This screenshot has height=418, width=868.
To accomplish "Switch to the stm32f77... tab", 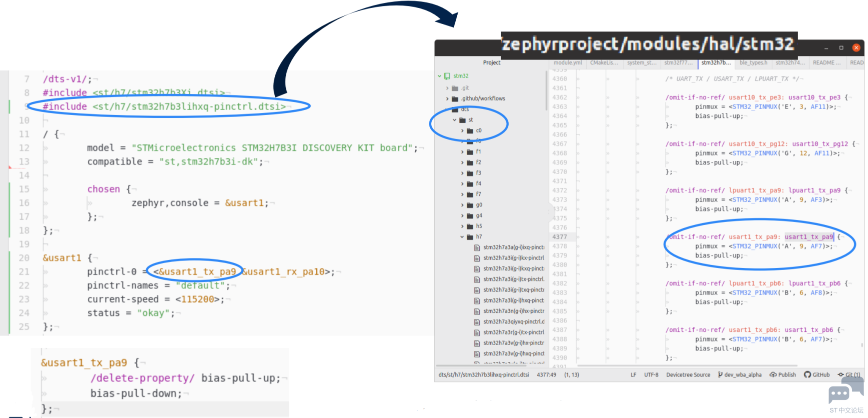I will click(x=679, y=62).
